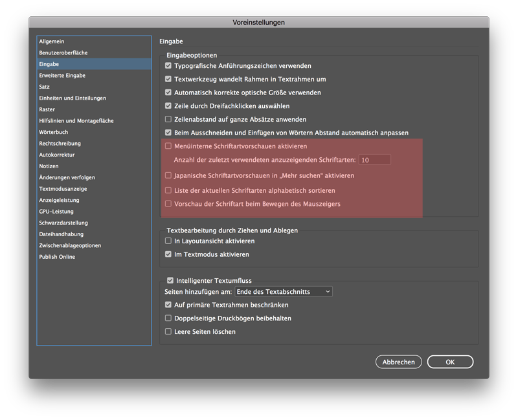Open GPU-Leistung preferences
518x420 pixels.
tap(94, 212)
